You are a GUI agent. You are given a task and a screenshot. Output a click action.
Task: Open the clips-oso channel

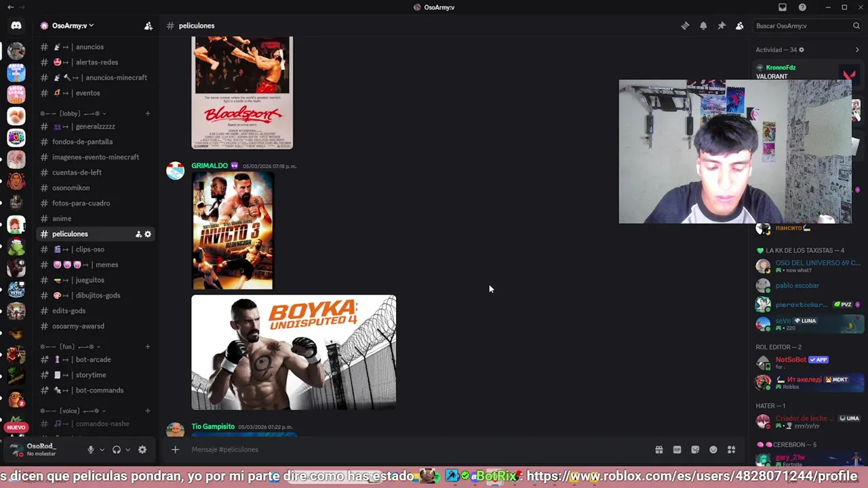pyautogui.click(x=96, y=249)
